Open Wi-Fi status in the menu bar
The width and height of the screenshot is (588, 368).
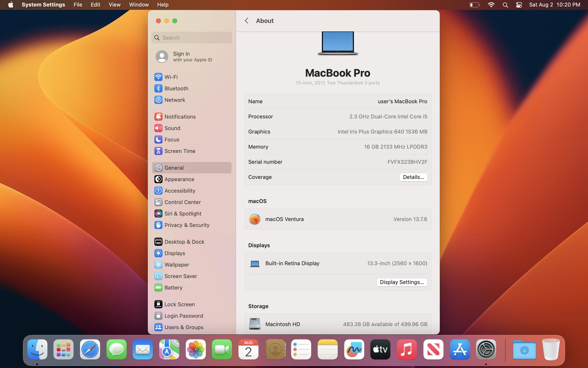491,5
